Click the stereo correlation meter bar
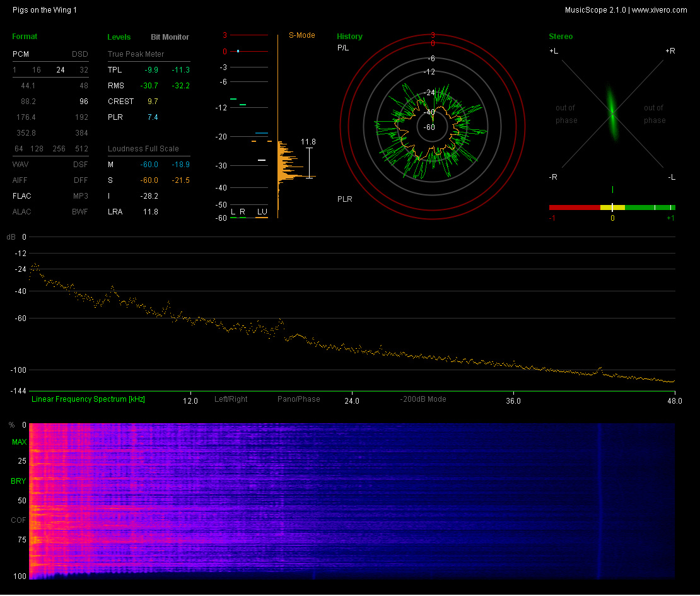Viewport: 700px width, 596px height. [x=612, y=207]
